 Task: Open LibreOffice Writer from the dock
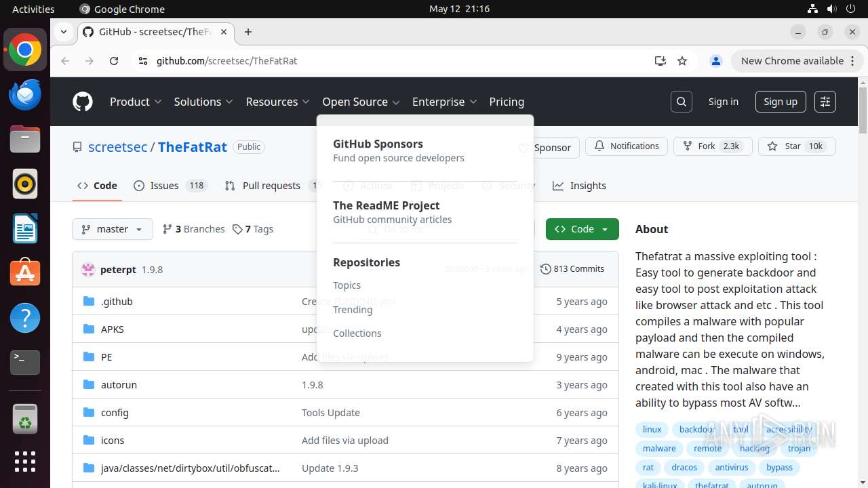point(25,229)
